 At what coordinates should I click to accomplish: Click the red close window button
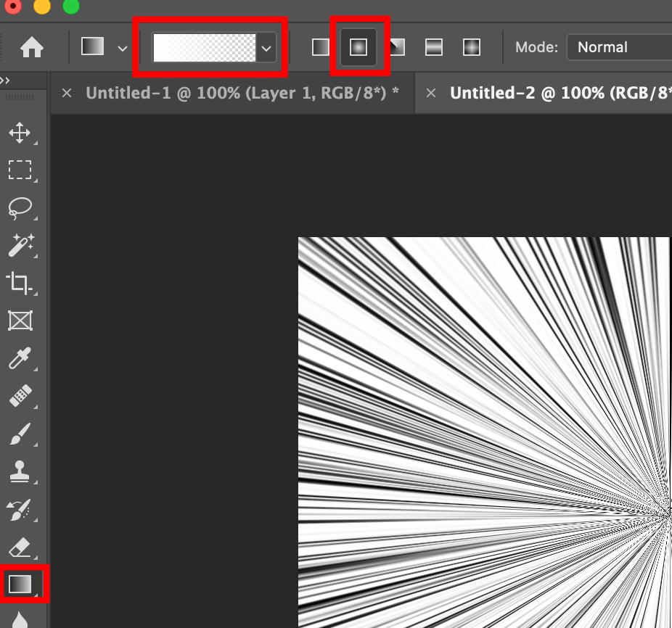click(13, 6)
